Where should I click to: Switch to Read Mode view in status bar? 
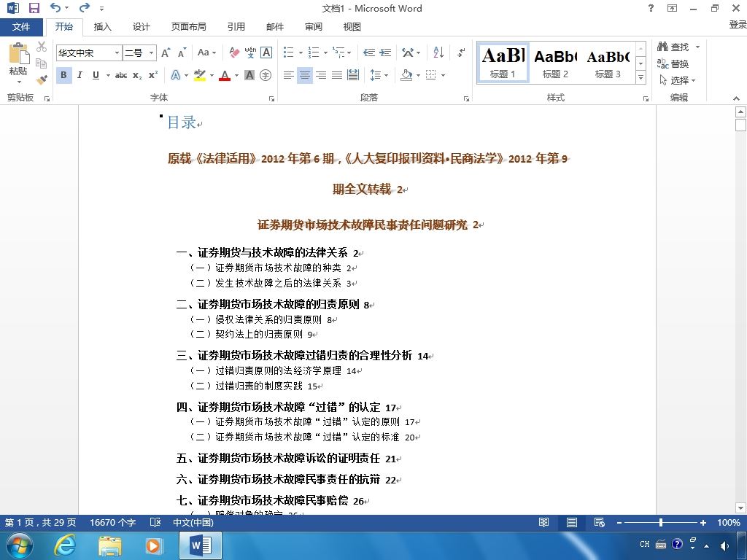(543, 522)
